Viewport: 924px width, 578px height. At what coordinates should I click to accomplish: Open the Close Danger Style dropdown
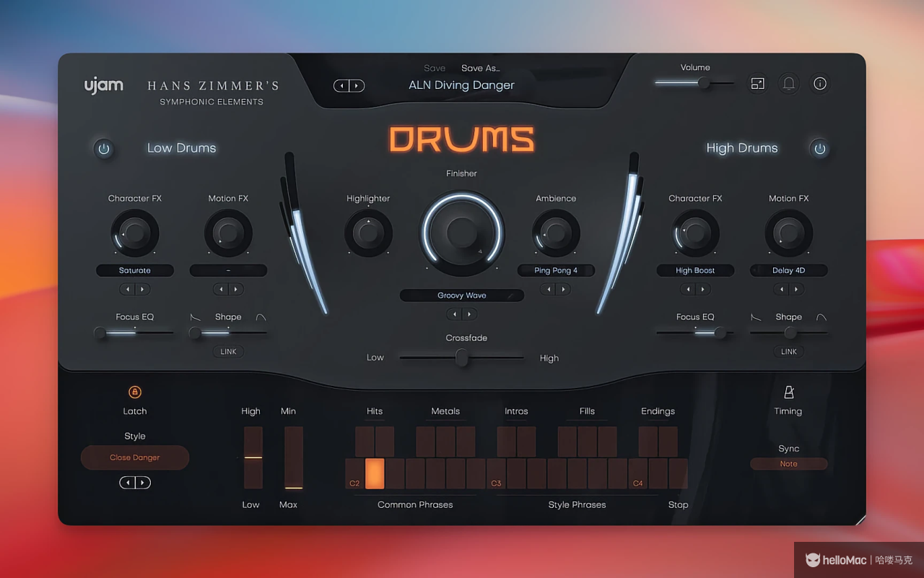click(x=135, y=457)
